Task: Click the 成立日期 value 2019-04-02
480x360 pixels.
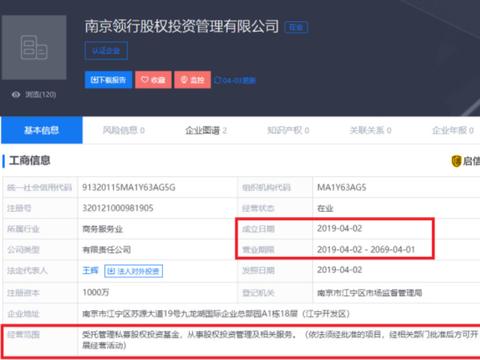Action: 339,229
